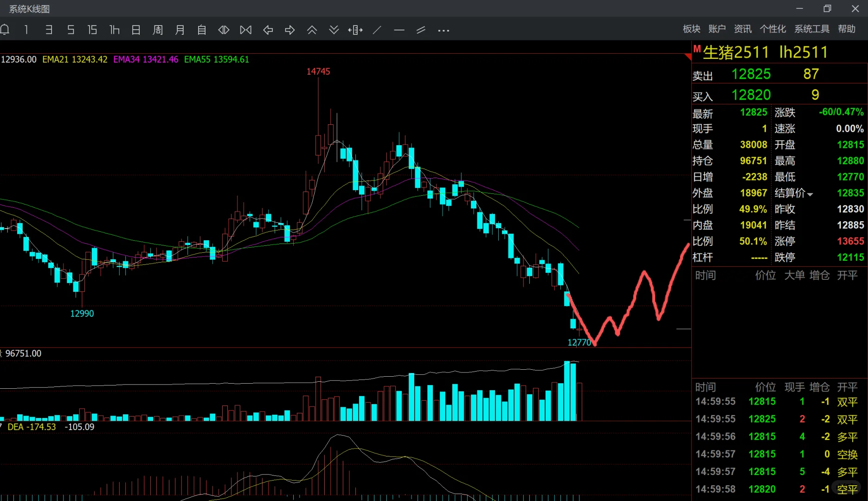The width and height of the screenshot is (868, 501).
Task: Click the 买入 price 12820
Action: point(751,95)
